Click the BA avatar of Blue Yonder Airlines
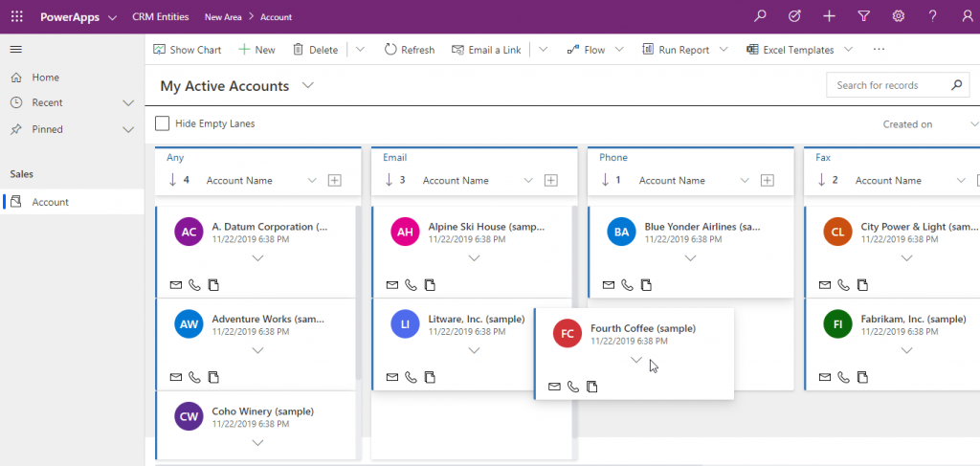The height and width of the screenshot is (466, 980). [621, 233]
